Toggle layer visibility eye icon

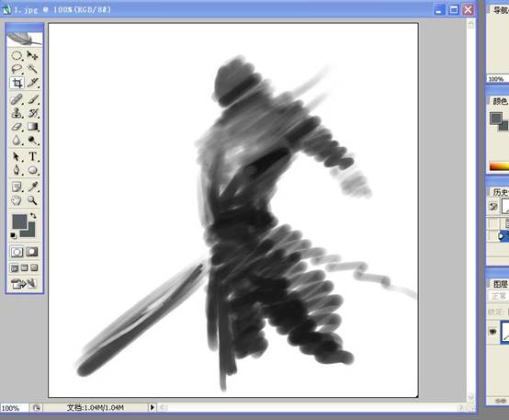(492, 332)
